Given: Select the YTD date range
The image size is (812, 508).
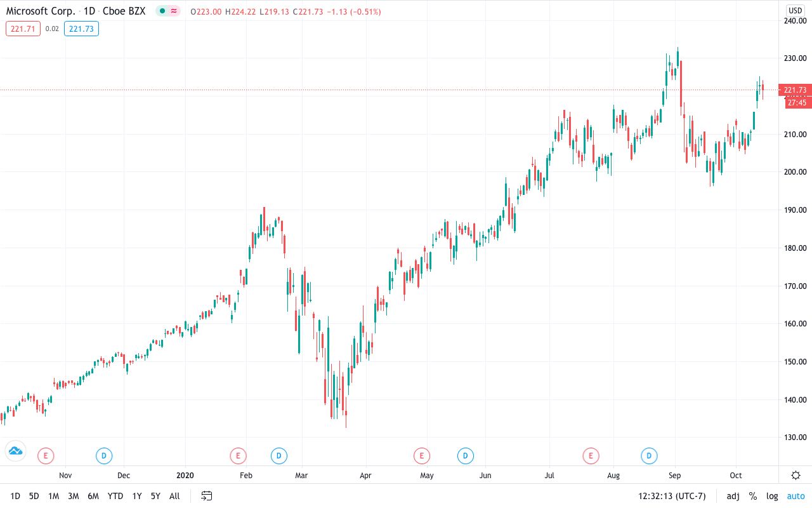Looking at the screenshot, I should point(115,496).
